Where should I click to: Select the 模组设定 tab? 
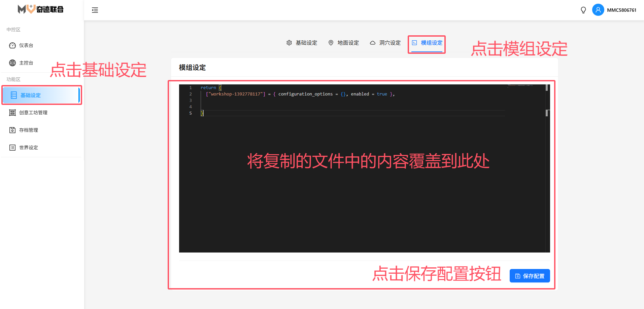point(427,43)
